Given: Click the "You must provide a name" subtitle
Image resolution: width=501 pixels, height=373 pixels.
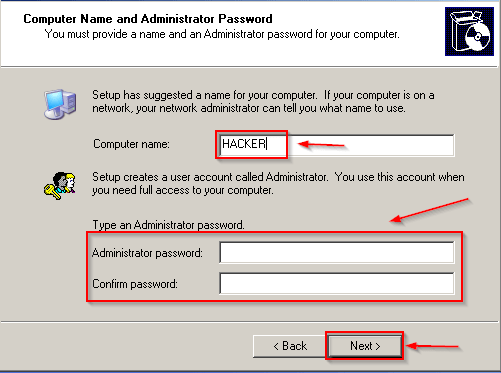Looking at the screenshot, I should coord(222,34).
